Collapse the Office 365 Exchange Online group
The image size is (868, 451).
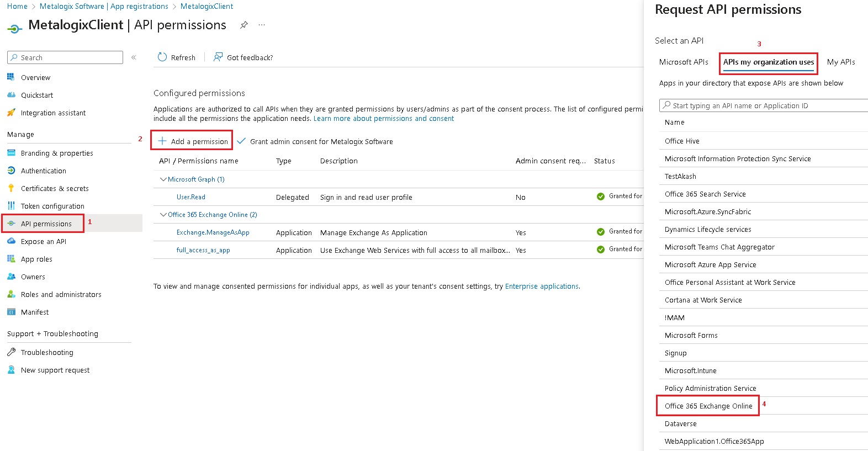click(163, 215)
